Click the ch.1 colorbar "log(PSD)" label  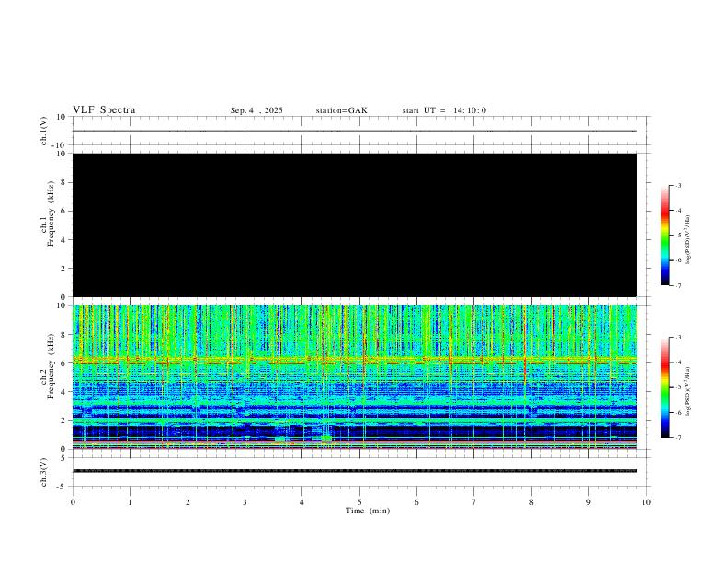[x=688, y=240]
